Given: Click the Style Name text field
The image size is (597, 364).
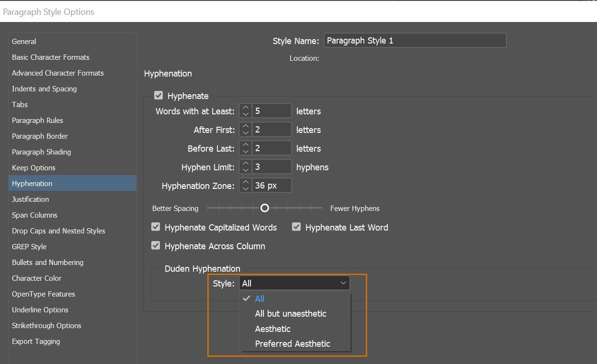Looking at the screenshot, I should click(415, 41).
